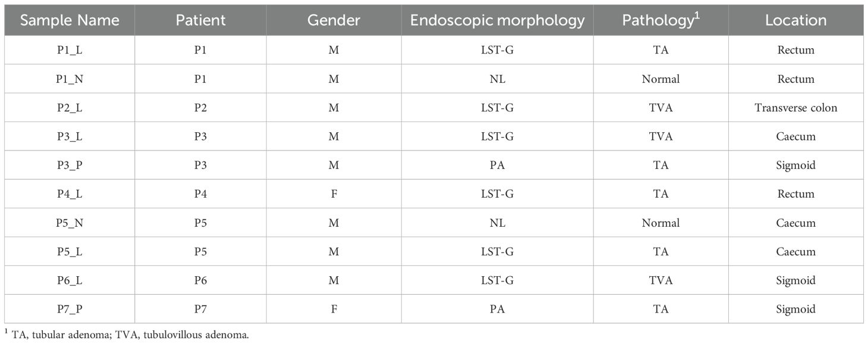Image resolution: width=868 pixels, height=344 pixels.
Task: Select the Location column header
Action: [795, 20]
